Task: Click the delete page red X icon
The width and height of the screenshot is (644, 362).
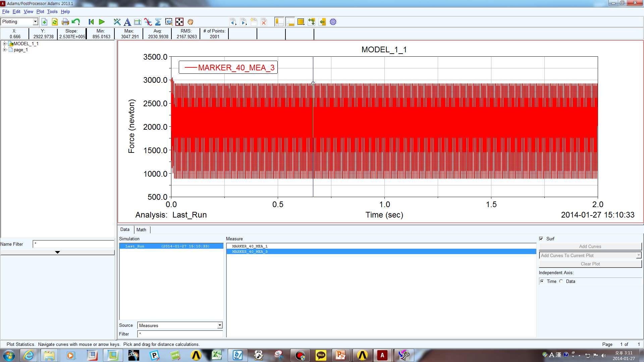Action: point(264,22)
